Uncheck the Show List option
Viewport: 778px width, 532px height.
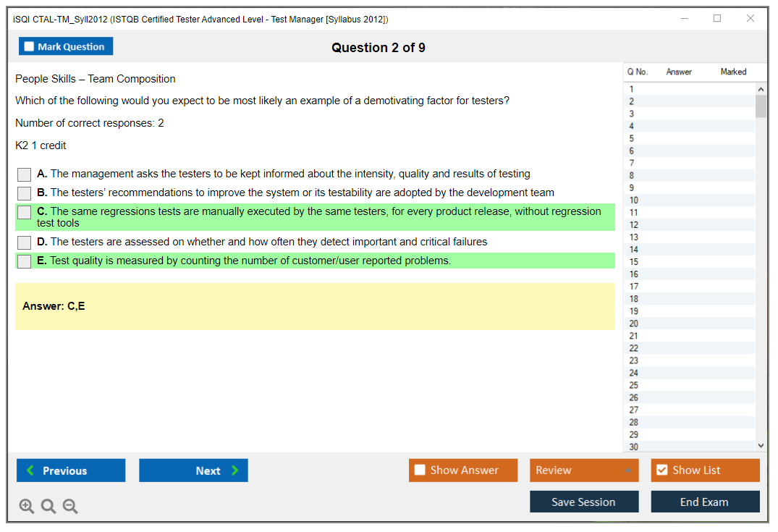[x=661, y=470]
